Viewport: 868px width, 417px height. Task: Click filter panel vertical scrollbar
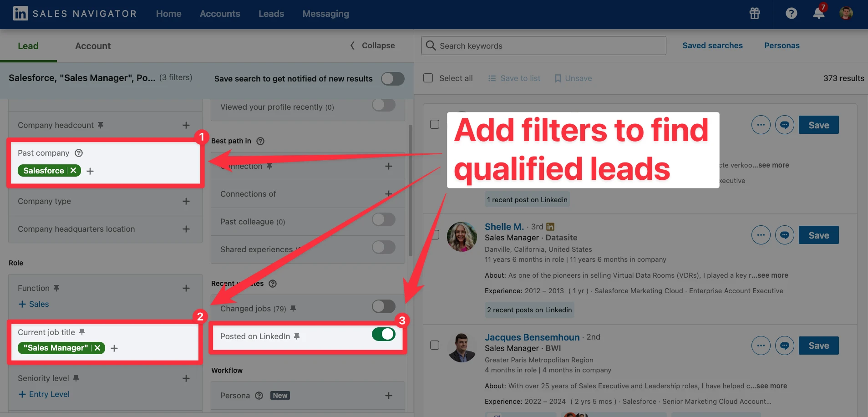coord(411,191)
